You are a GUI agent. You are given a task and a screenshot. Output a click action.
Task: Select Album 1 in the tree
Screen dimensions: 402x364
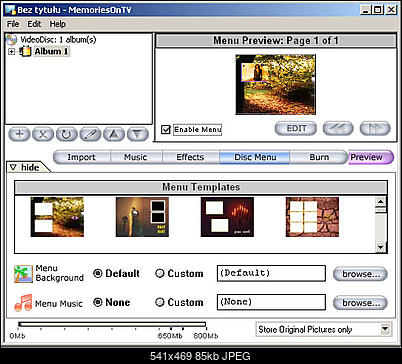point(51,51)
